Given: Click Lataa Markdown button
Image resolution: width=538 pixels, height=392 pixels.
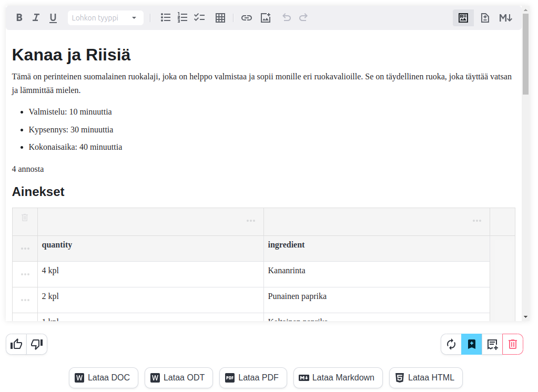Looking at the screenshot, I should coord(338,377).
